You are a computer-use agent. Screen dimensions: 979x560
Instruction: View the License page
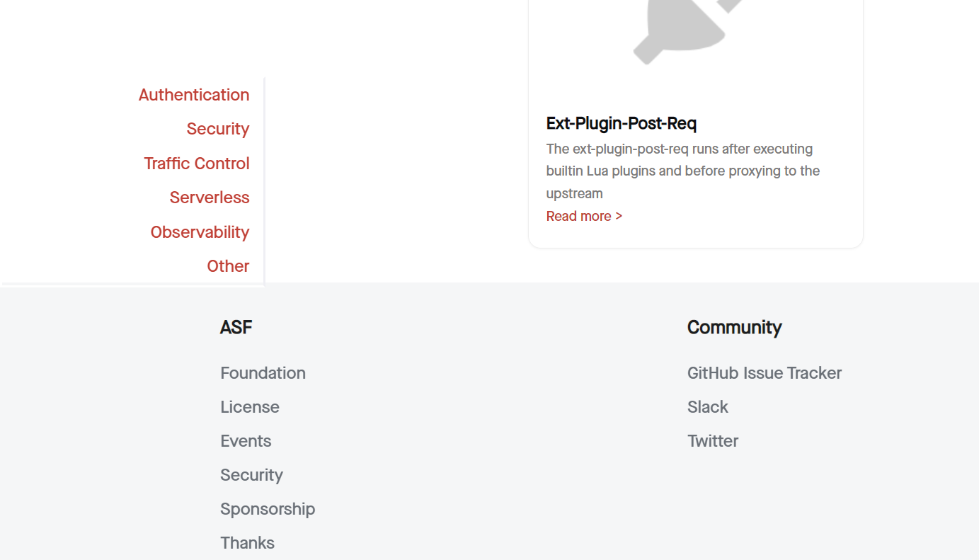[250, 407]
